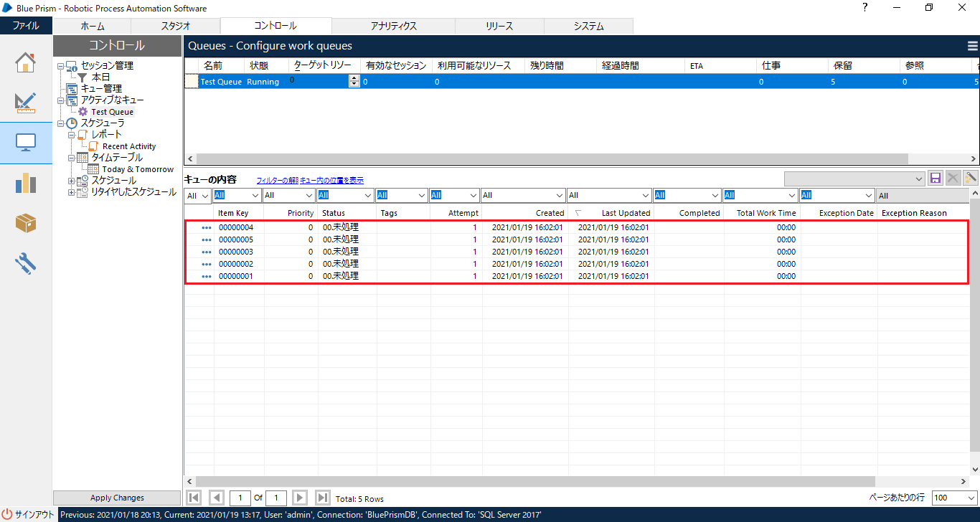Viewport: 980px width, 522px height.
Task: Click the dots icon for item 00000004
Action: point(207,228)
